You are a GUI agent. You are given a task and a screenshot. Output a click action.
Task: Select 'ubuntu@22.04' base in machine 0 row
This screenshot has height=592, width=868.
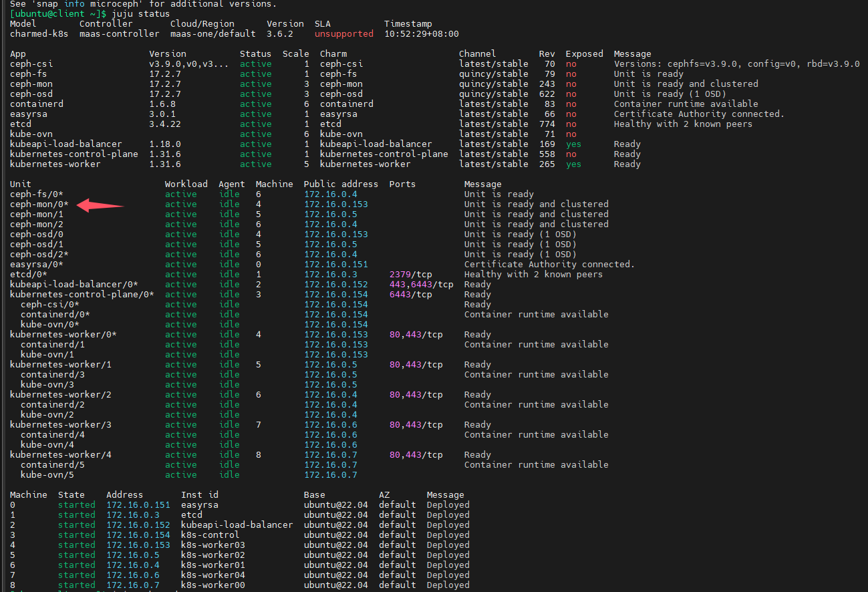336,505
